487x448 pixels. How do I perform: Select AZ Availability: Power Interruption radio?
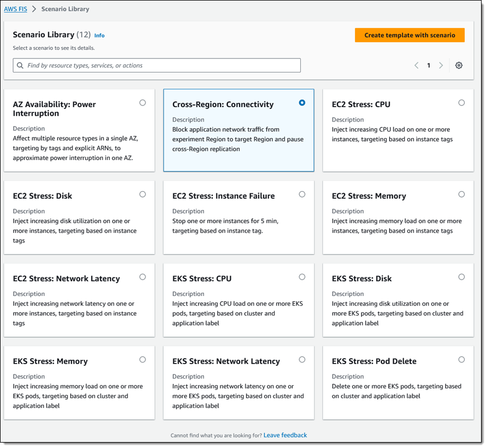point(142,103)
